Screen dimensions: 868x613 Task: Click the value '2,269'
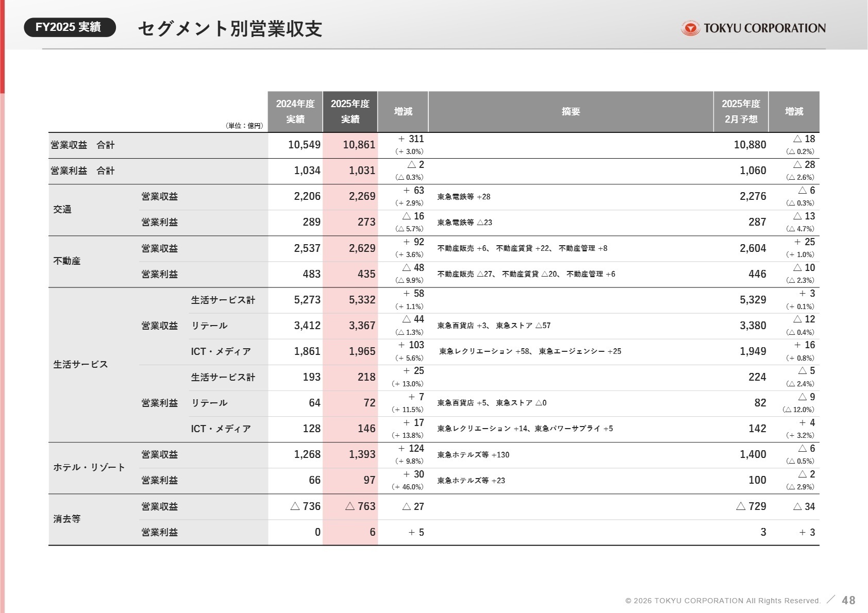362,196
